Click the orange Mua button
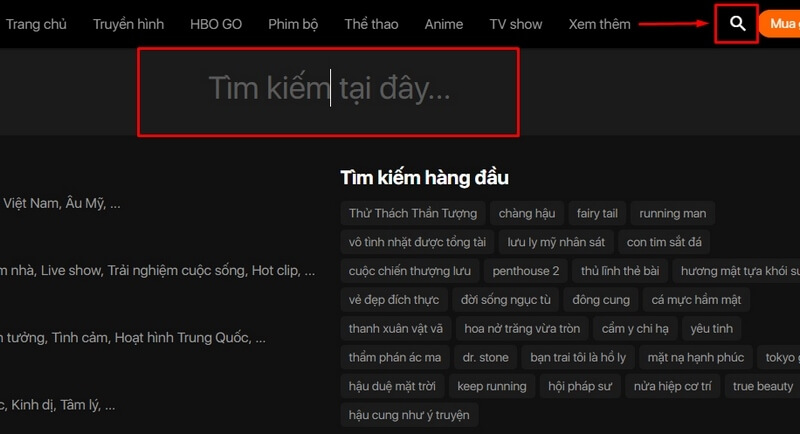 [x=781, y=24]
